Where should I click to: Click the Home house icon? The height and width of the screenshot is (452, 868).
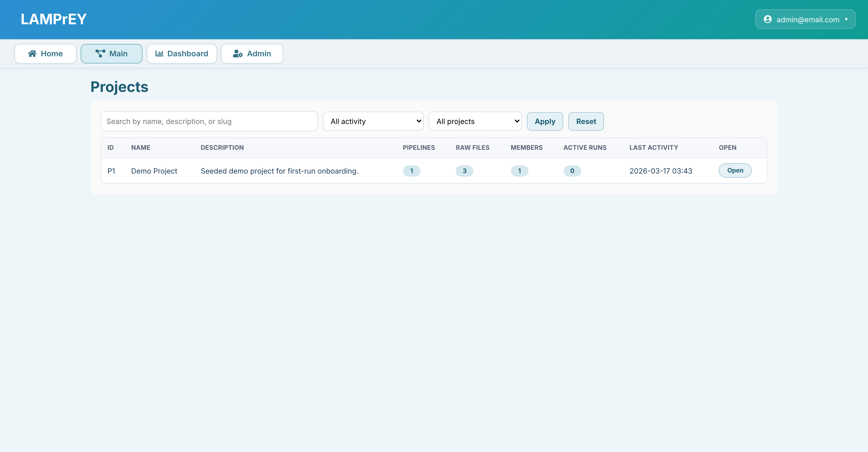click(x=32, y=54)
